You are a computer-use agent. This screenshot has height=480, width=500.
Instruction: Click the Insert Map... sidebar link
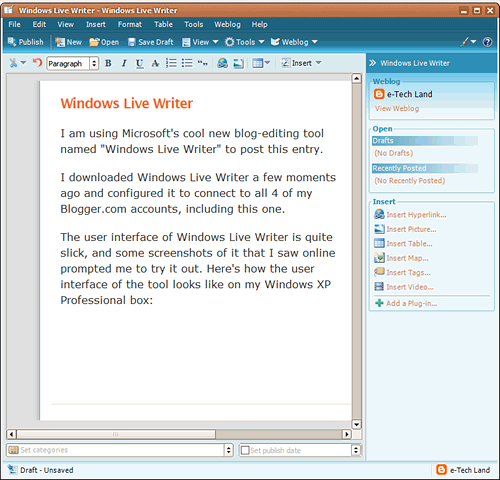401,258
